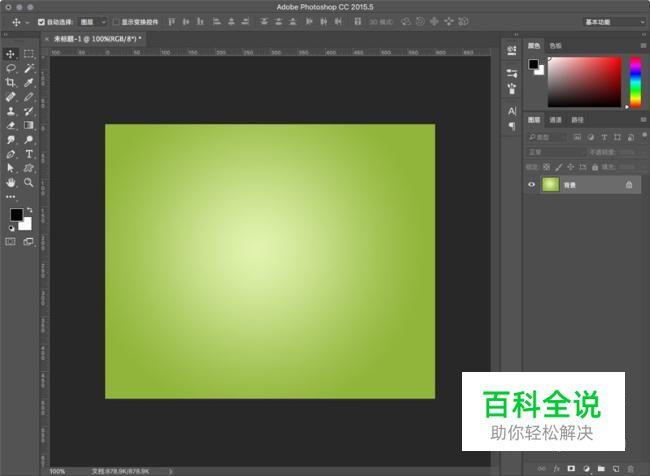Viewport: 650px width, 476px height.
Task: Select the Eyedropper tool
Action: click(x=29, y=83)
